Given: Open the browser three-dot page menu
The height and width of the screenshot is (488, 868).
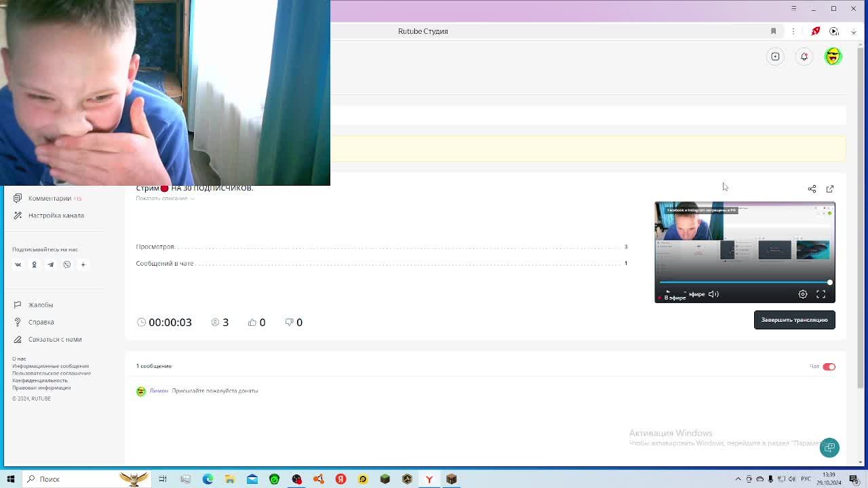Looking at the screenshot, I should (x=793, y=31).
